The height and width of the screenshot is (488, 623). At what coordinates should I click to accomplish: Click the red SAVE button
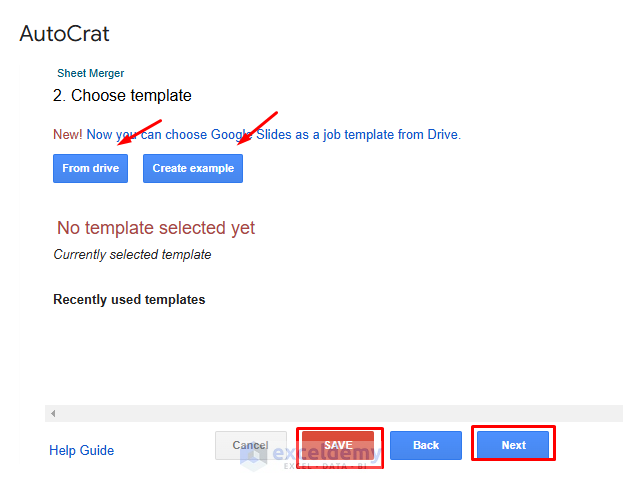tap(338, 445)
